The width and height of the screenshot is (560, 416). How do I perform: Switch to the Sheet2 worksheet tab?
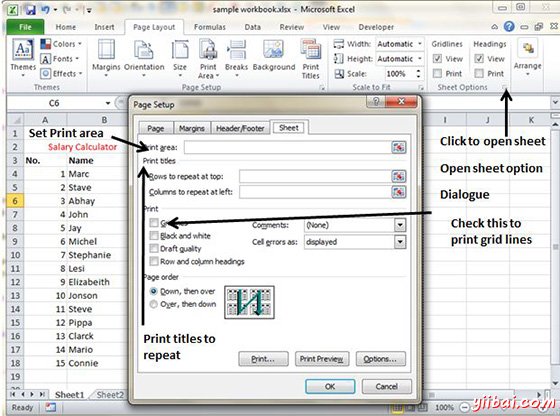click(110, 395)
